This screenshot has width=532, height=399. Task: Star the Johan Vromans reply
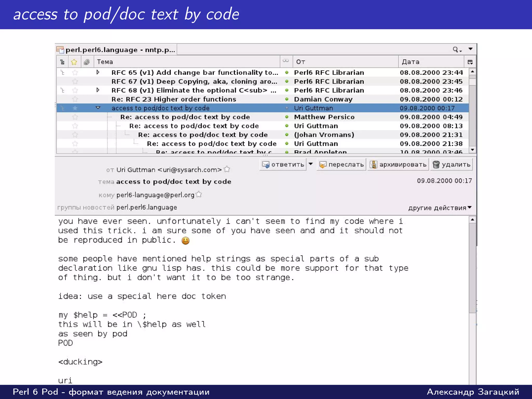coord(75,135)
